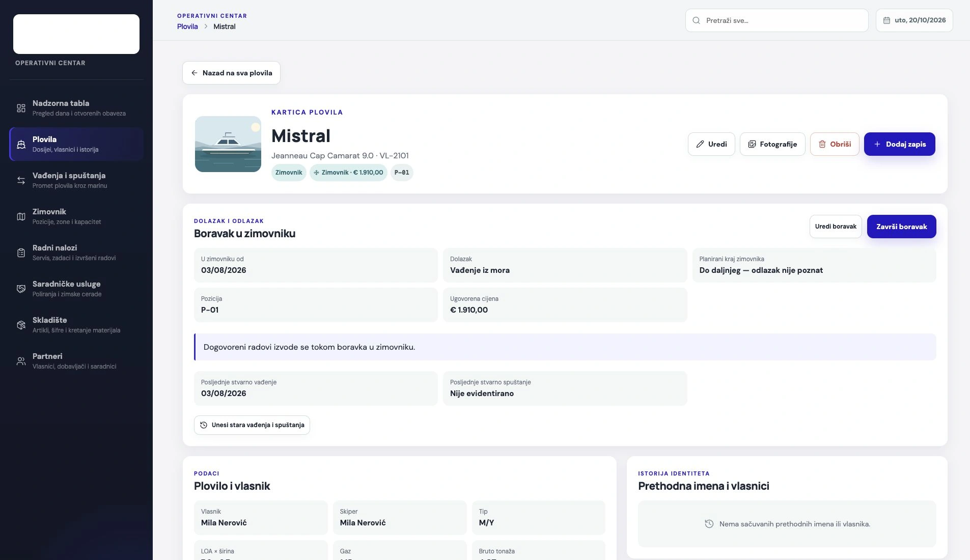Follow the Plovila breadcrumb link
This screenshot has width=970, height=560.
tap(187, 26)
